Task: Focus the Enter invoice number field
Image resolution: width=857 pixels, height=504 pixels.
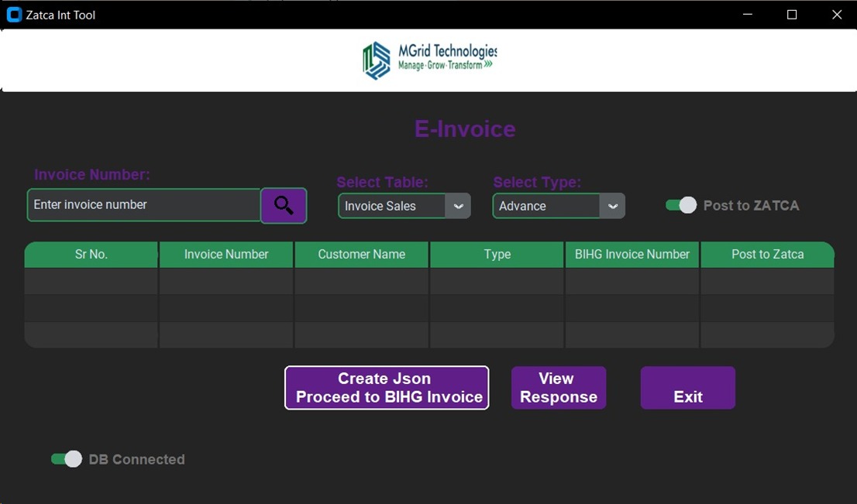Action: pos(144,205)
